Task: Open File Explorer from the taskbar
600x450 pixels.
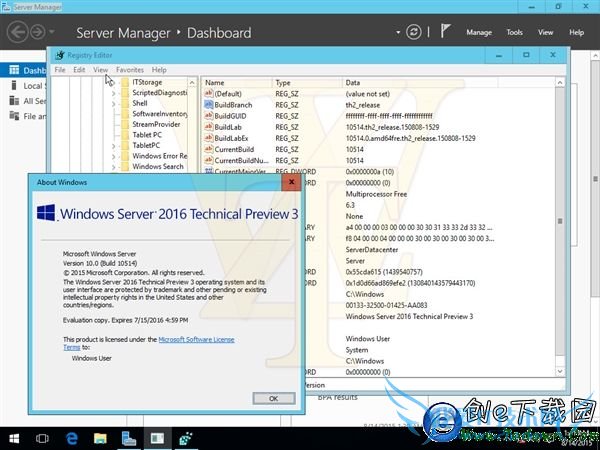Action: (100, 438)
